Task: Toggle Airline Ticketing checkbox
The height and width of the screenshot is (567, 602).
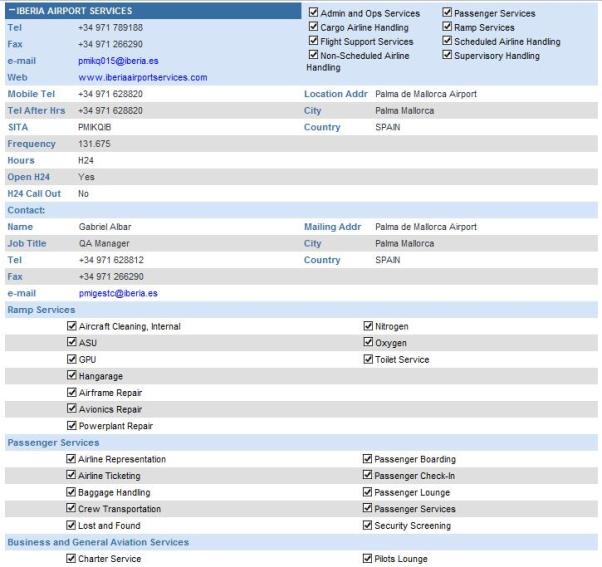Action: coord(71,475)
